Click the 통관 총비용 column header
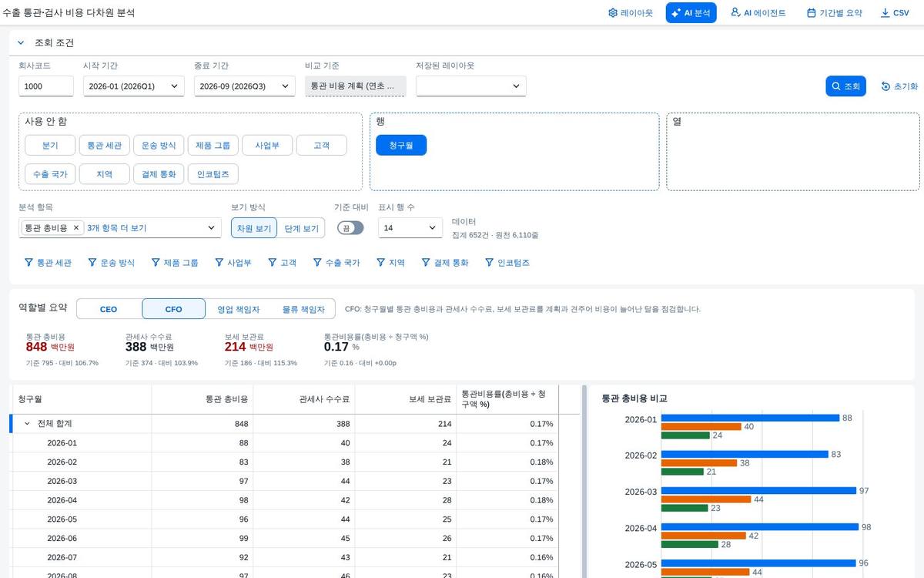 203,399
